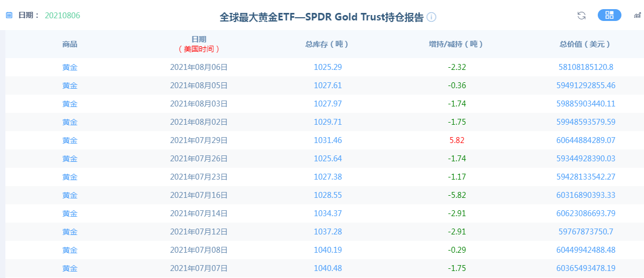Click total holdings value 1027.61
Screen dimensions: 644x278
(x=328, y=86)
